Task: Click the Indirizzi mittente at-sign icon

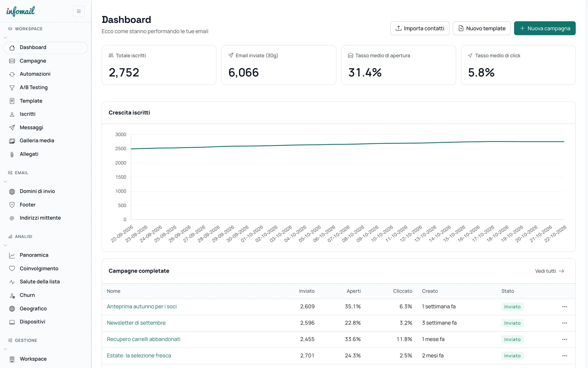Action: (12, 218)
